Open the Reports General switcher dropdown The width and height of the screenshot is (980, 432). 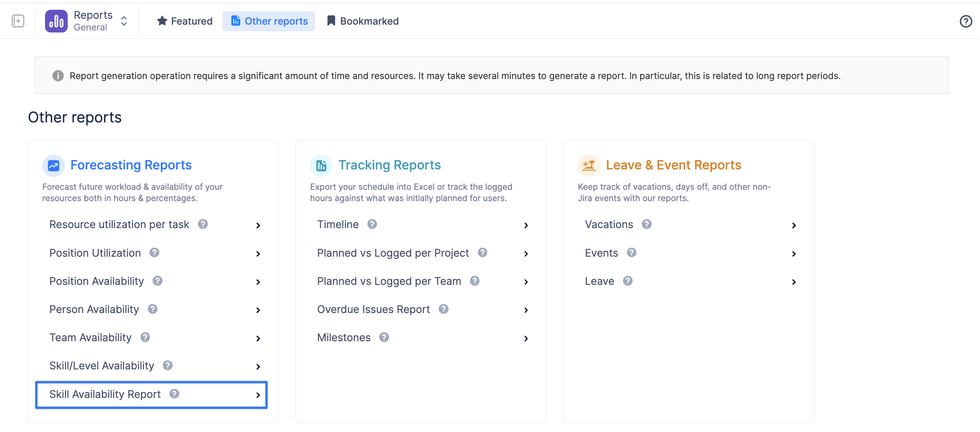124,21
